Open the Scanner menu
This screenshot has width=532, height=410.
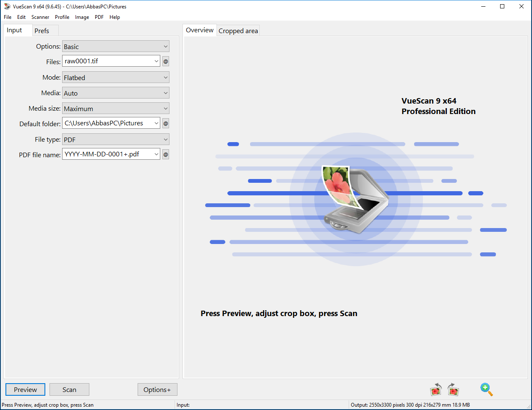tap(40, 17)
